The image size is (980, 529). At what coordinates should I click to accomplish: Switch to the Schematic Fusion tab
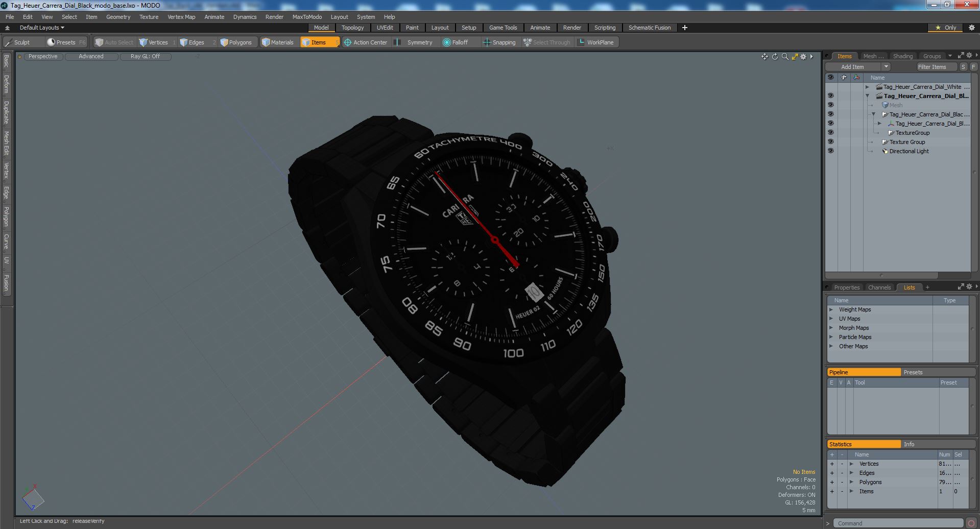(x=650, y=28)
